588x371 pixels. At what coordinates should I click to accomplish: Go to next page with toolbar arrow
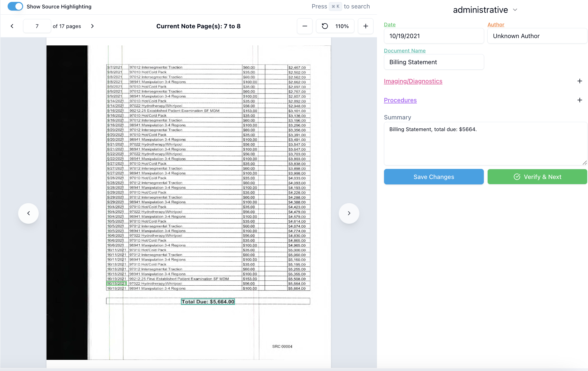[x=92, y=26]
